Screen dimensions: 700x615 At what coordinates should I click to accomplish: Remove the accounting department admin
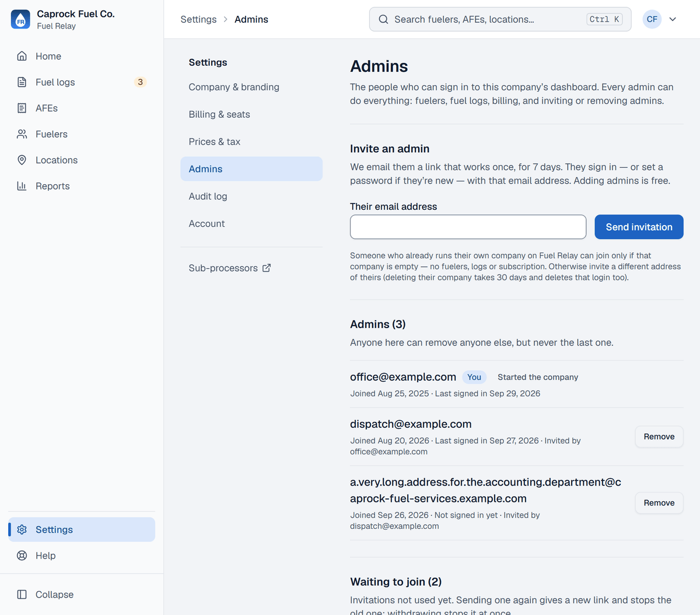(659, 503)
